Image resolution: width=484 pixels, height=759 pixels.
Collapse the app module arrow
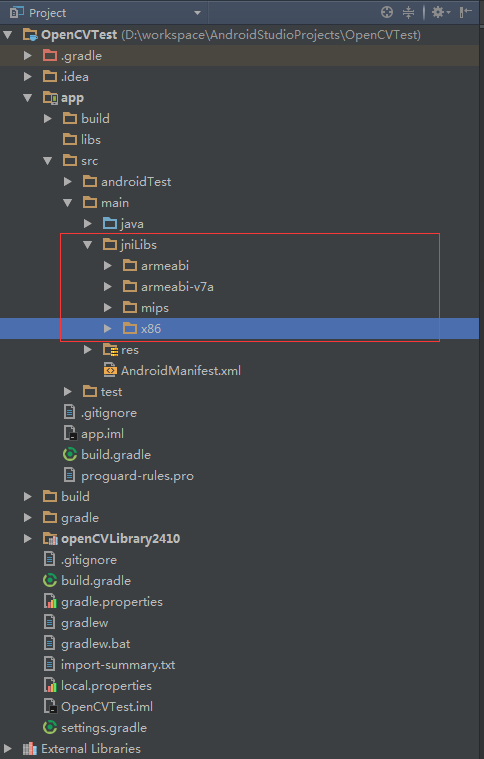pyautogui.click(x=28, y=98)
